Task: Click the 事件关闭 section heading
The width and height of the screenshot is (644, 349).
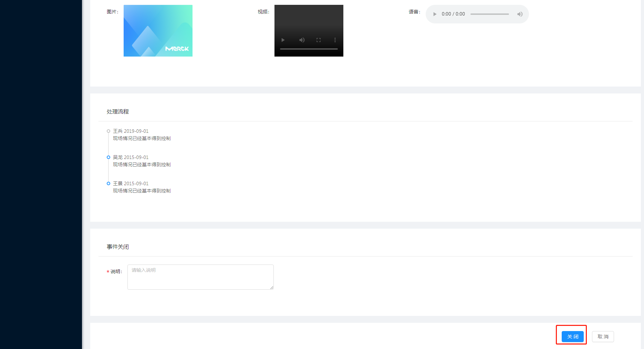Action: [118, 247]
